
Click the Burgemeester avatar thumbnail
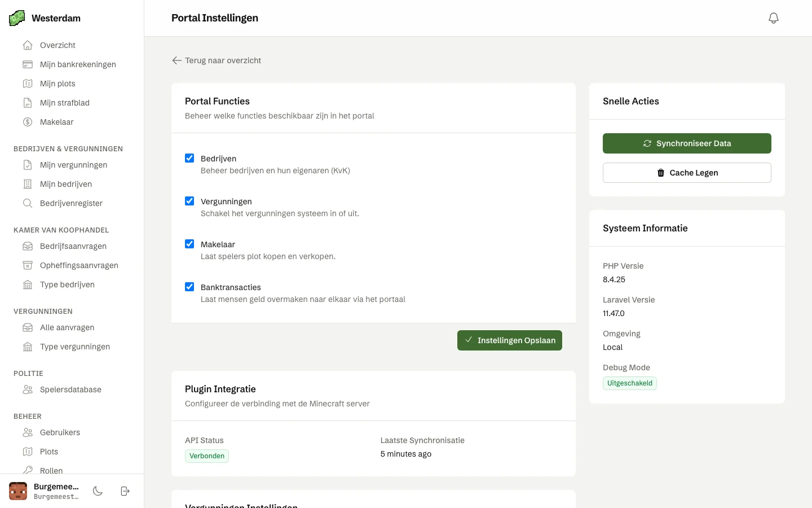[18, 491]
